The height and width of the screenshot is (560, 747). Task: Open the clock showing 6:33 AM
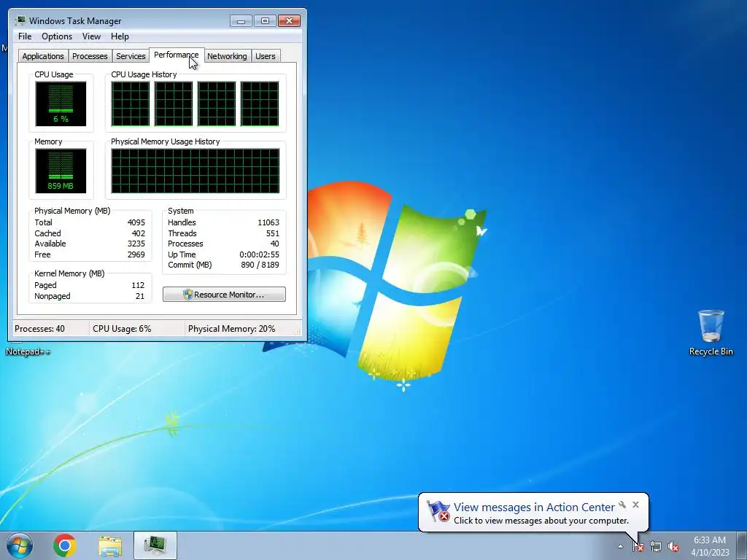point(710,546)
